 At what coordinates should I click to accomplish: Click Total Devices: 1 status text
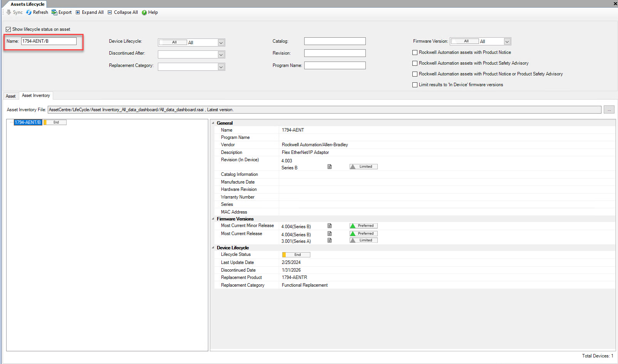[598, 356]
